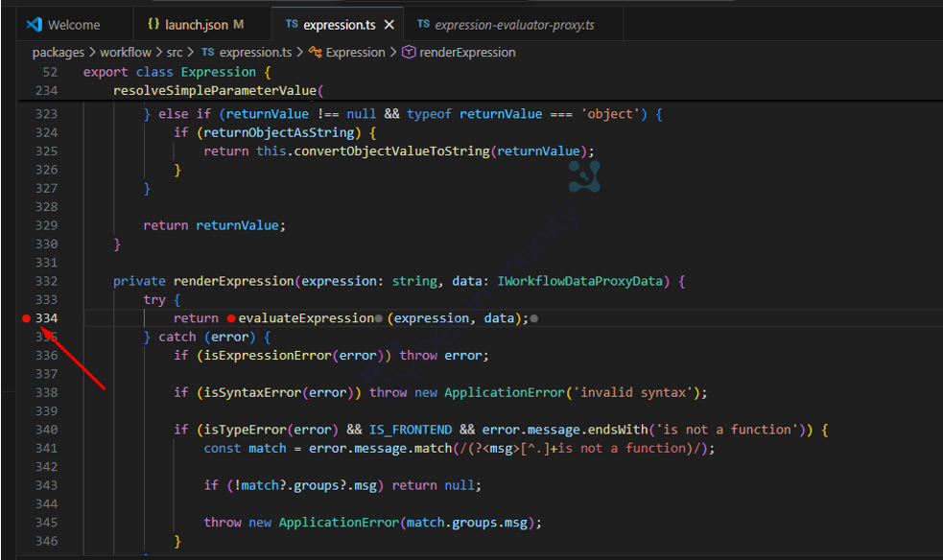Click the TS icon on expression.ts tab
Viewport: 943px width, 560px height.
coord(292,24)
